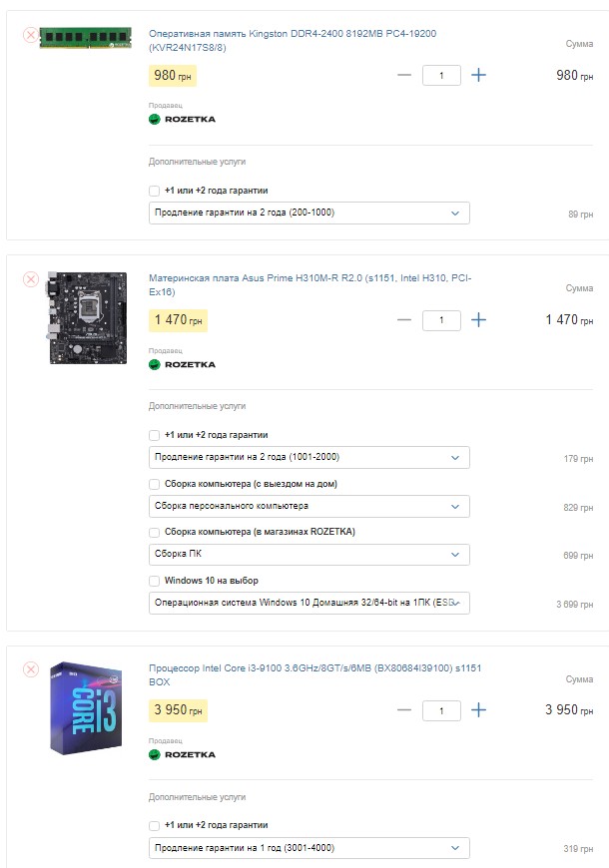Viewport: 609px width, 868px height.
Task: Click the motherboard quantity input field
Action: 441,320
